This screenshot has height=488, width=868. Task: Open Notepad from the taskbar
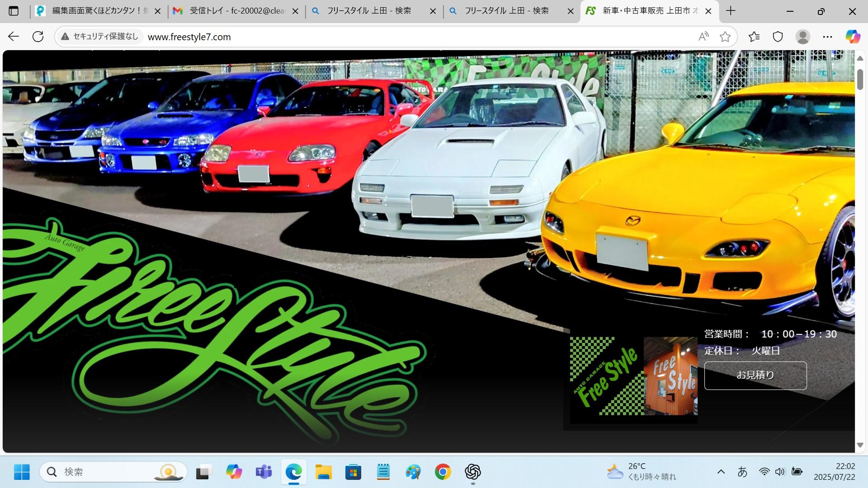(383, 472)
